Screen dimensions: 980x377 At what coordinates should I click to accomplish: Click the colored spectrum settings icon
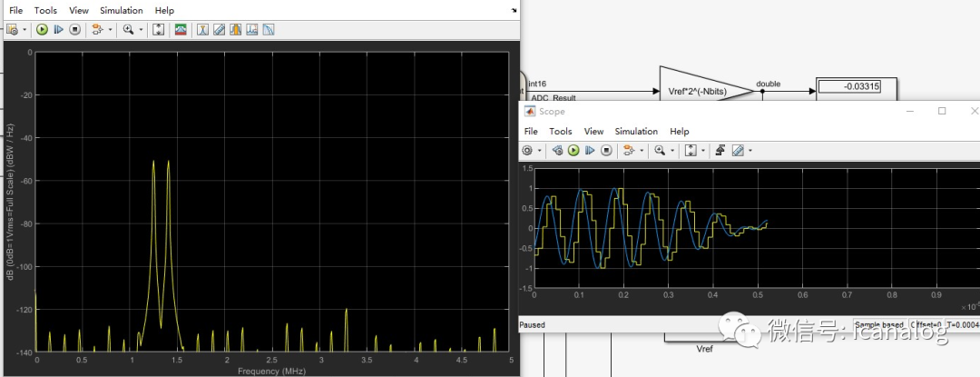tap(181, 29)
